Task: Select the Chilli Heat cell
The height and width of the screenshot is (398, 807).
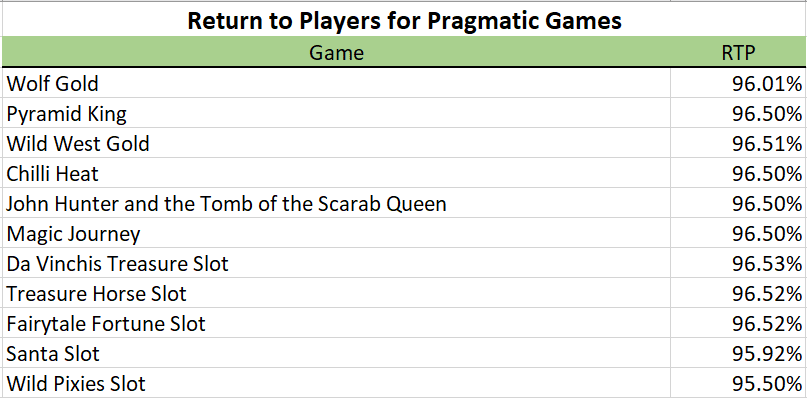Action: pos(337,173)
